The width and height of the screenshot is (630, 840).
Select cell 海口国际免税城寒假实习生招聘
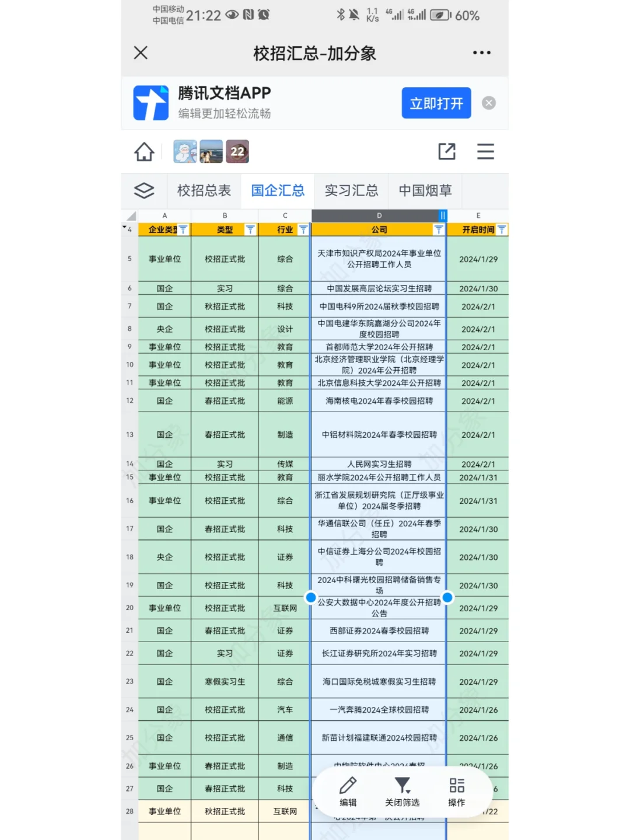379,681
